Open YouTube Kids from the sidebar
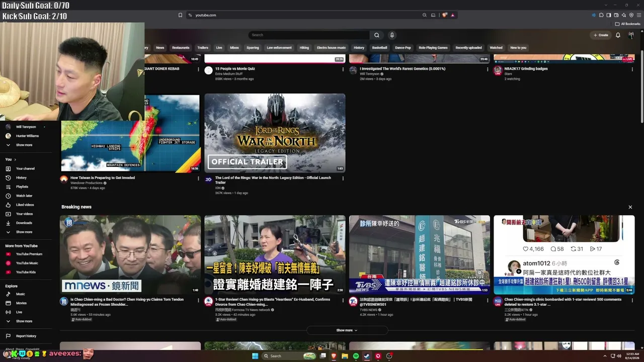The image size is (644, 362). point(26,272)
